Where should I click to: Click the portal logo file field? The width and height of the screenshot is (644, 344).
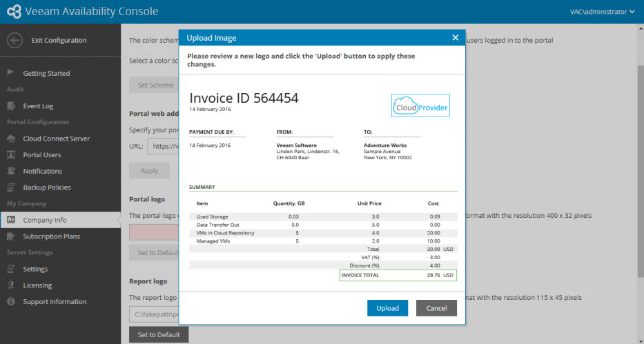[x=154, y=232]
